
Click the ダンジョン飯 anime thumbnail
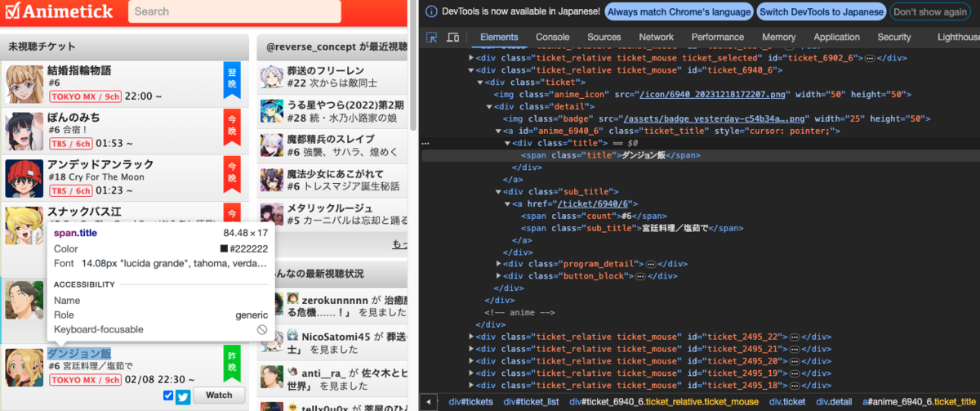pyautogui.click(x=24, y=367)
